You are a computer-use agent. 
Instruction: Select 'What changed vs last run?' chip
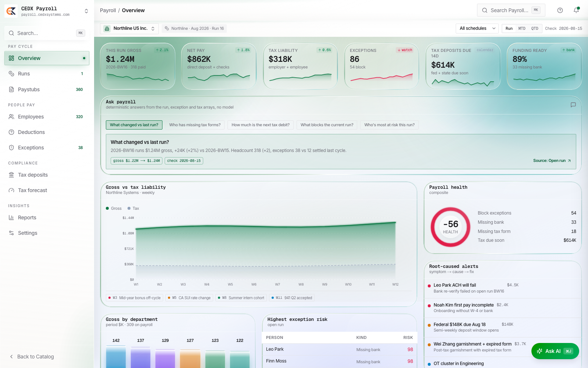(x=134, y=125)
